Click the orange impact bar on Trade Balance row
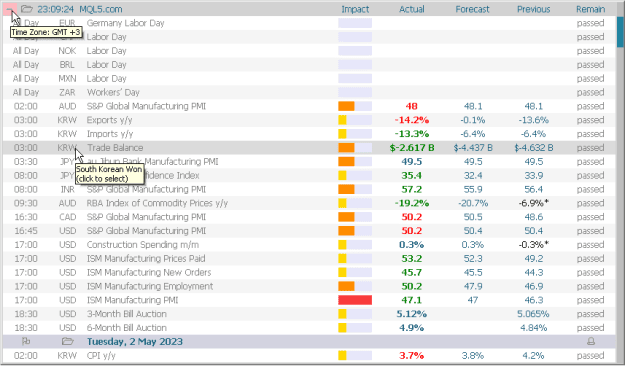This screenshot has width=625, height=366. [x=346, y=148]
